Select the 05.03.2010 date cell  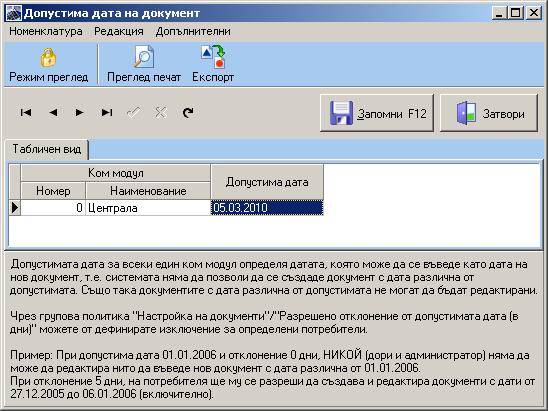267,208
